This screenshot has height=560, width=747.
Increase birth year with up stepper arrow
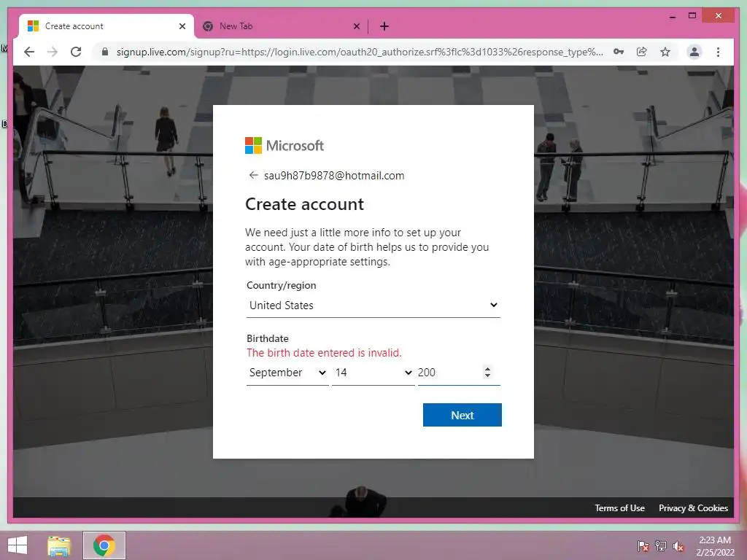coord(487,368)
